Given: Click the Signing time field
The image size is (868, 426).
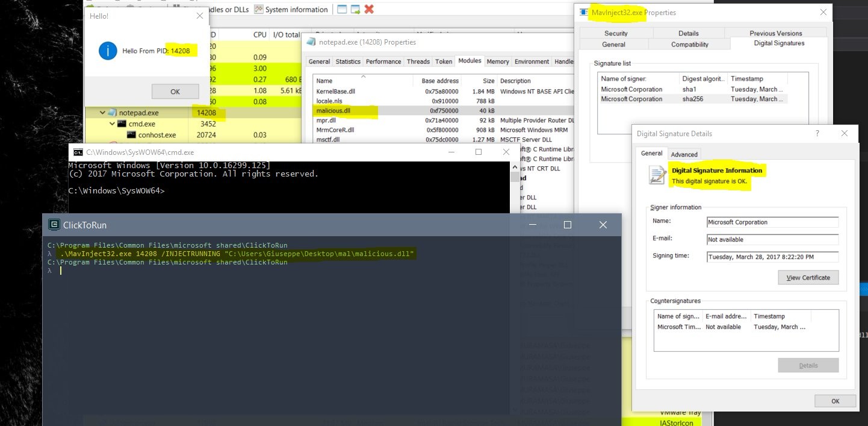Looking at the screenshot, I should (x=773, y=256).
